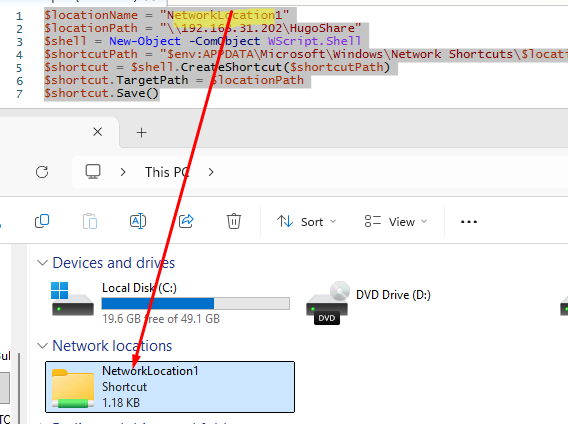Close the current Explorer tab
This screenshot has height=424, width=568.
[x=97, y=132]
